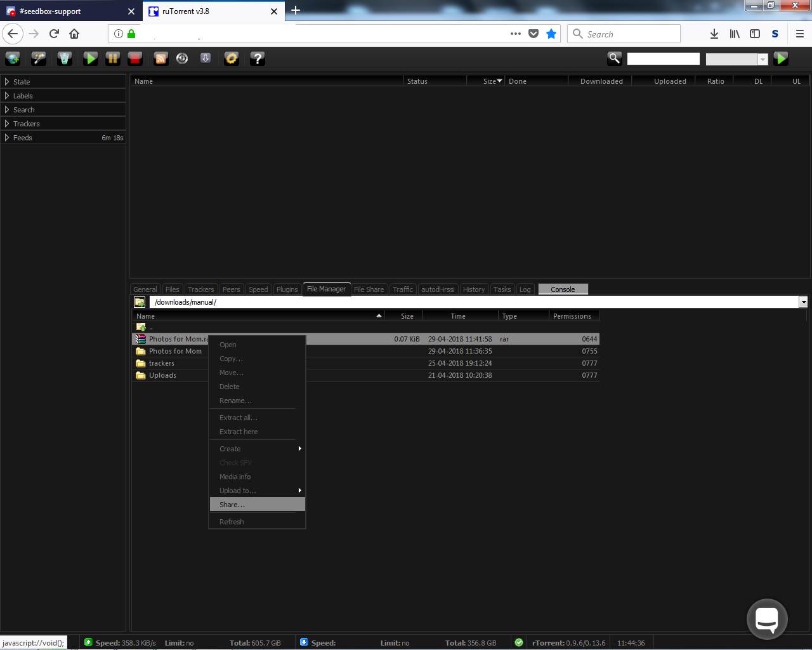This screenshot has height=650, width=812.
Task: Expand the State panel in sidebar
Action: pyautogui.click(x=22, y=82)
